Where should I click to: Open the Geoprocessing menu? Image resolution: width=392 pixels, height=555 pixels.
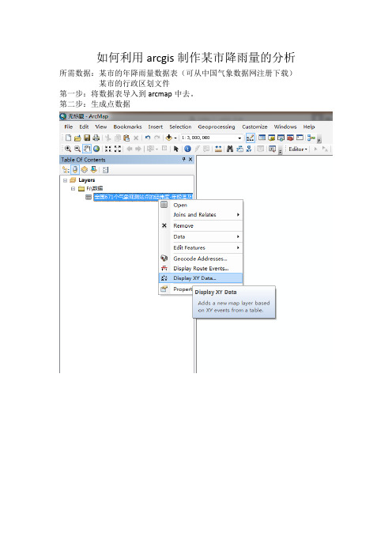[x=217, y=126]
